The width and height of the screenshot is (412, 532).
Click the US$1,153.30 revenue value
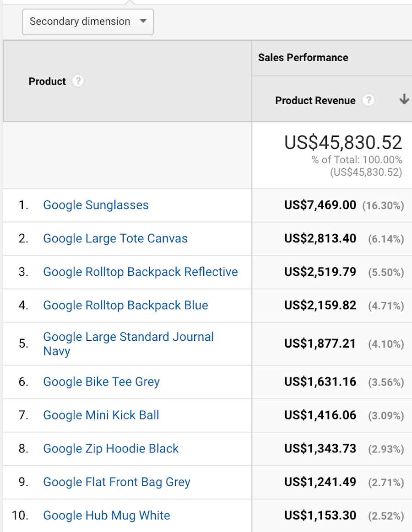[320, 516]
